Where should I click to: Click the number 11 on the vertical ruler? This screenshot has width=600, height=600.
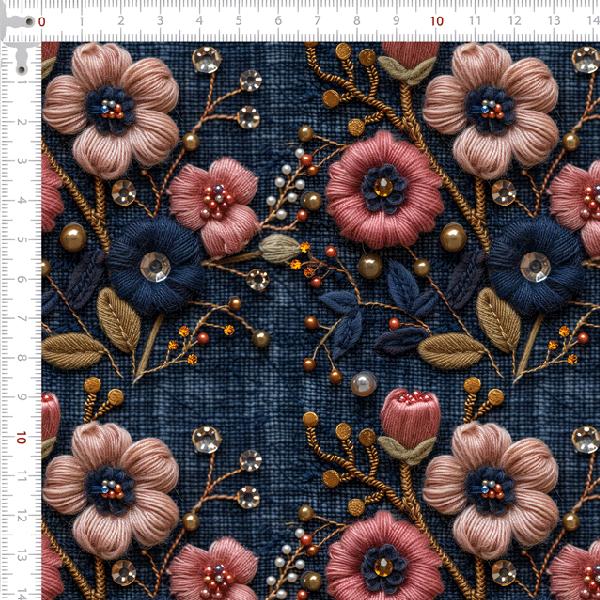click(x=22, y=477)
